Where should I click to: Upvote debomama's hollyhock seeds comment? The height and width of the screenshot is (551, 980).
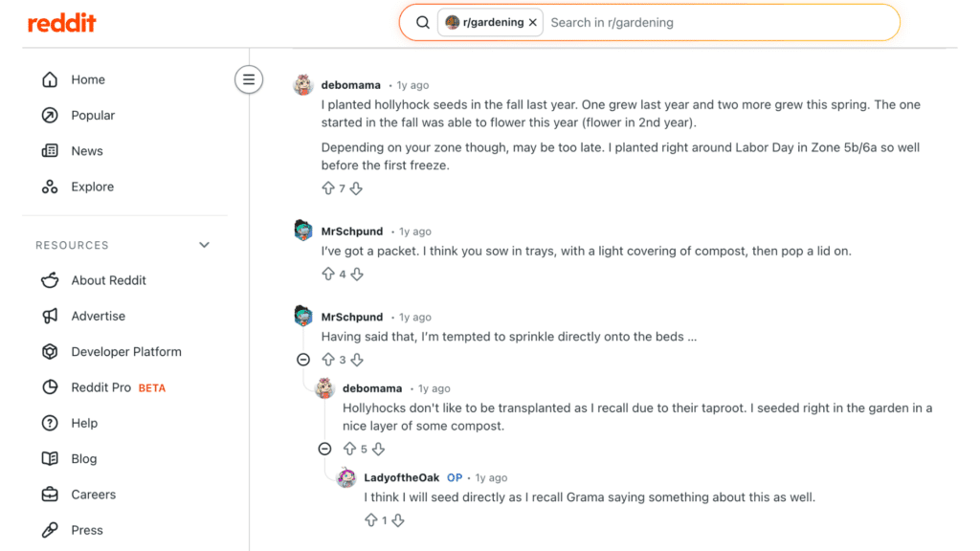coord(327,188)
